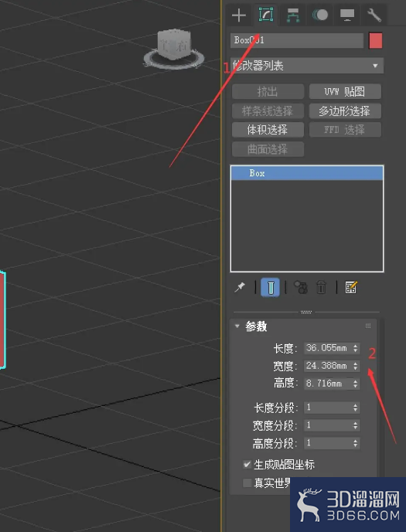Click the 宽度 value field
The height and width of the screenshot is (532, 406).
coord(328,366)
